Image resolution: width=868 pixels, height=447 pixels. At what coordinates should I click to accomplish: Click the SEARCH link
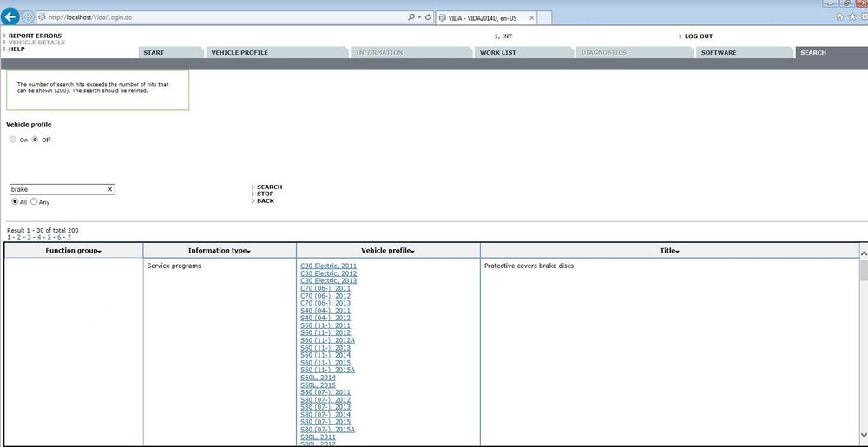coord(270,187)
